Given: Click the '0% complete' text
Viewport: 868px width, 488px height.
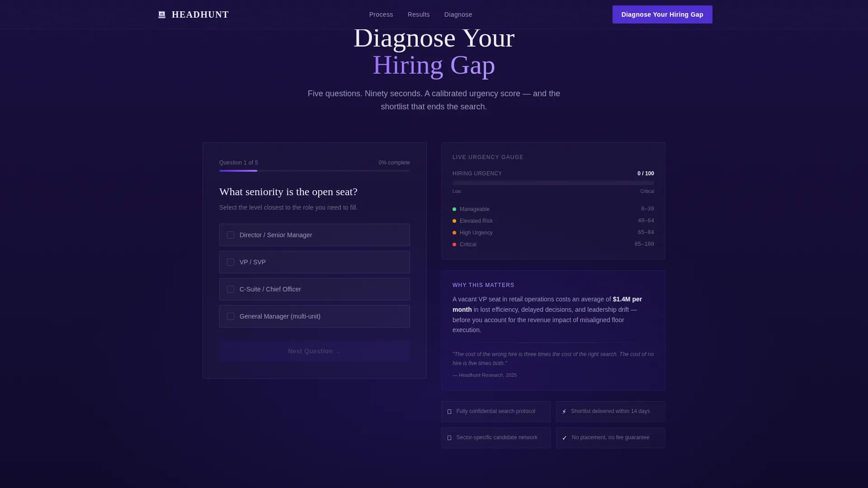Looking at the screenshot, I should [394, 163].
